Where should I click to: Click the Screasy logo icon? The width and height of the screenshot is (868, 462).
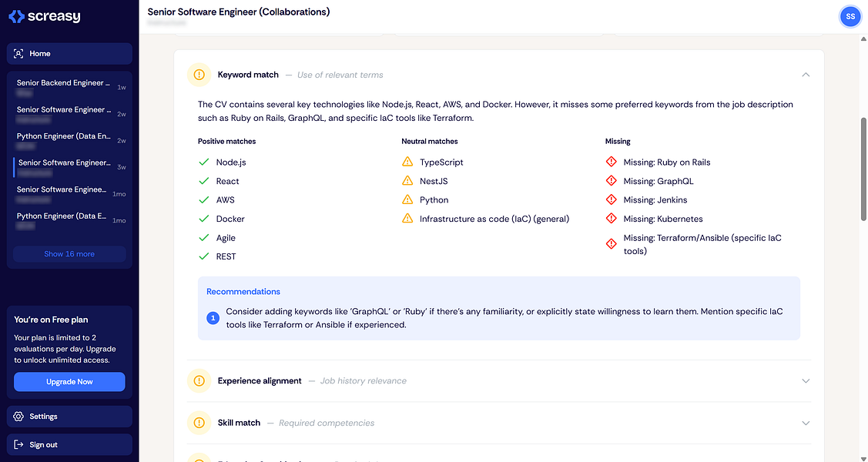pyautogui.click(x=16, y=16)
